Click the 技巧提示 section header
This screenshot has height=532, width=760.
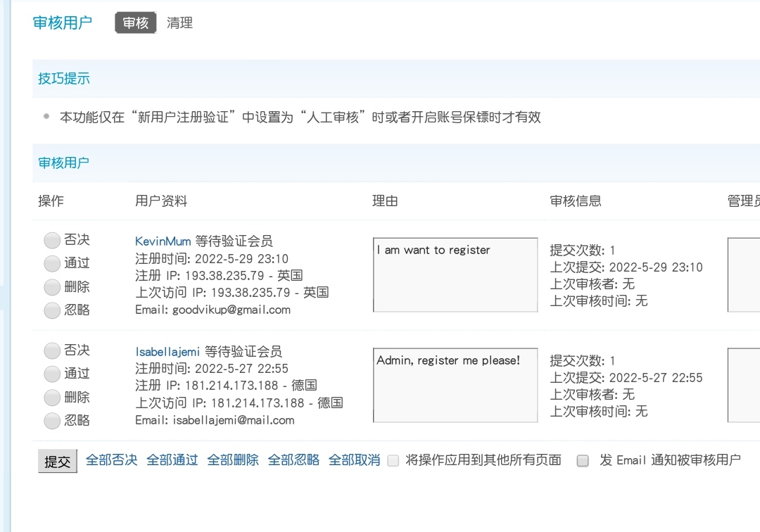coord(64,79)
